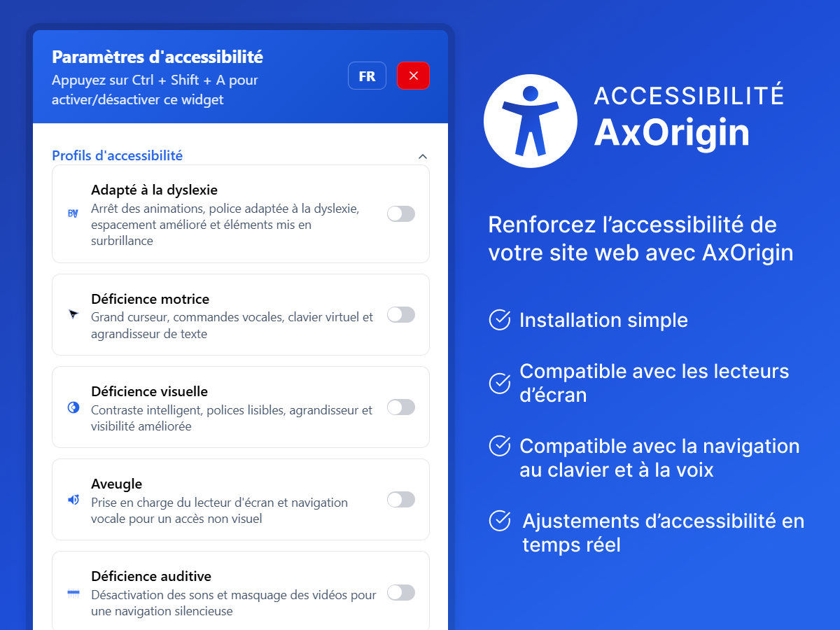Click the dyslexia profile icon
Screen dimensions: 840x630
pyautogui.click(x=73, y=213)
